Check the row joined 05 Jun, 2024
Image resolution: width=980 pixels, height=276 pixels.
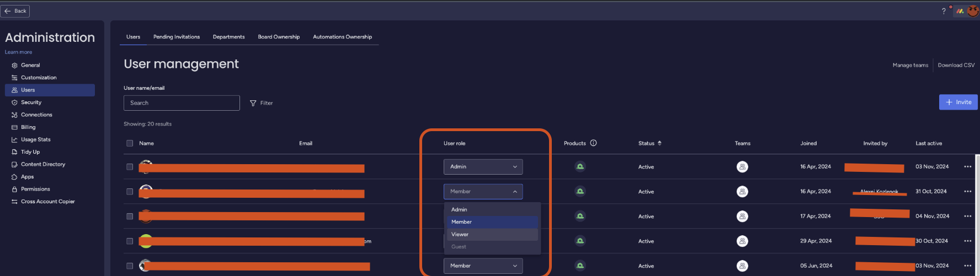click(130, 266)
